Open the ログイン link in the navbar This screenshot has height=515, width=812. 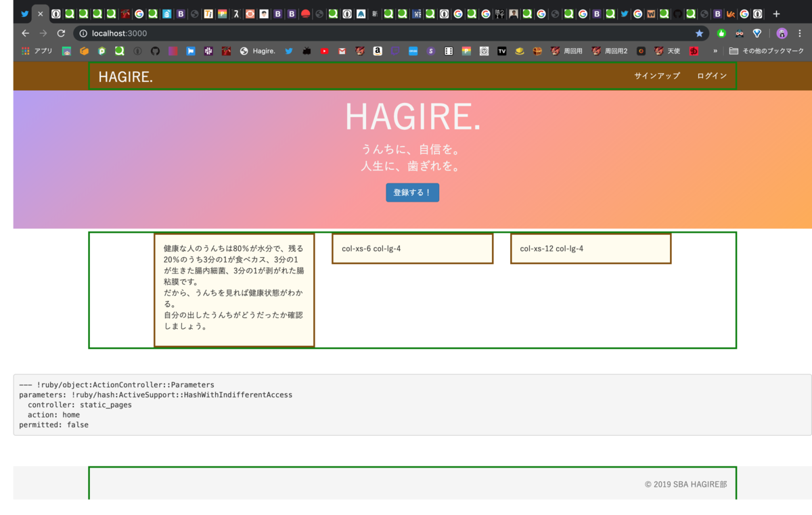click(711, 75)
